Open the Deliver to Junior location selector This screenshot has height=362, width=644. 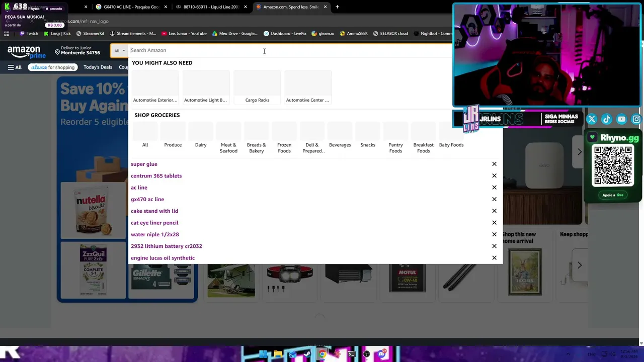click(77, 50)
